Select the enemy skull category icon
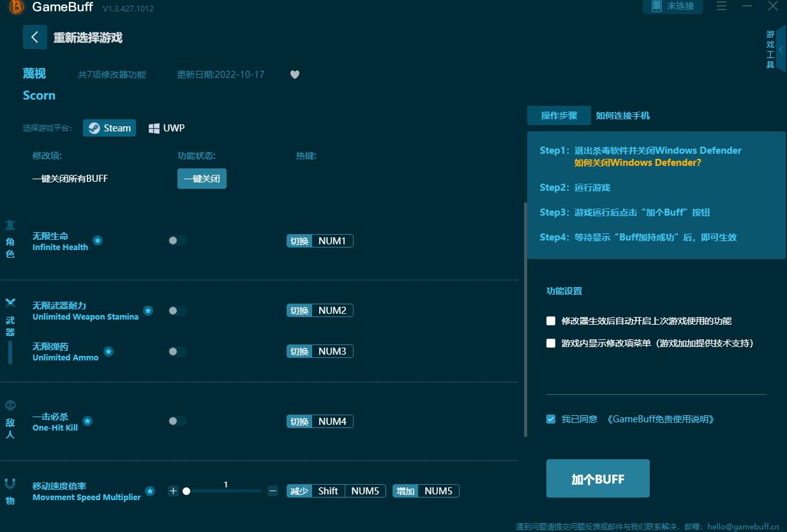Image resolution: width=787 pixels, height=532 pixels. coord(10,405)
